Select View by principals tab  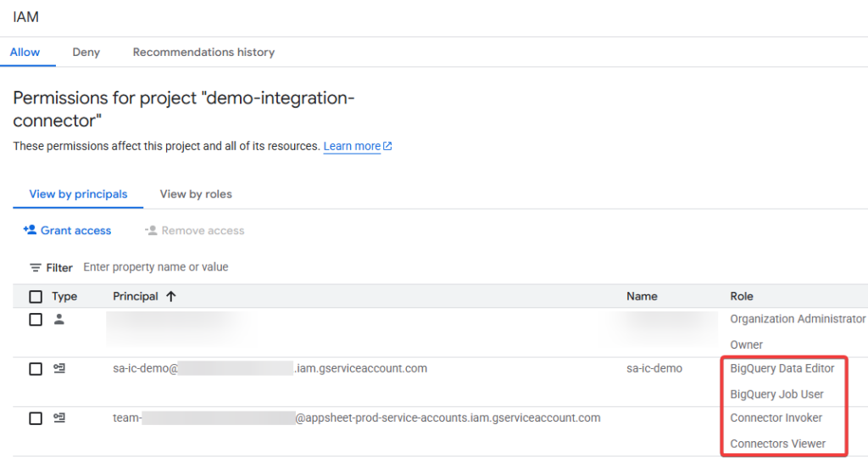pyautogui.click(x=78, y=194)
